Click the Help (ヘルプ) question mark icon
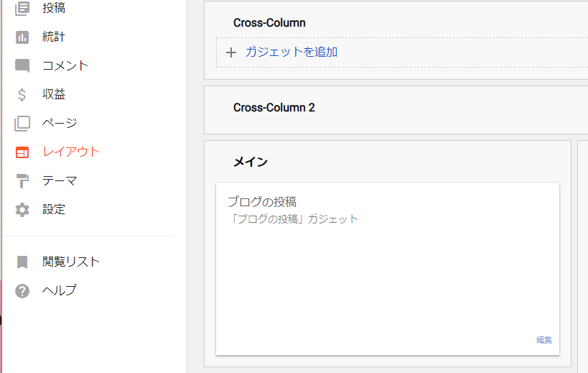The height and width of the screenshot is (373, 588). coord(22,290)
